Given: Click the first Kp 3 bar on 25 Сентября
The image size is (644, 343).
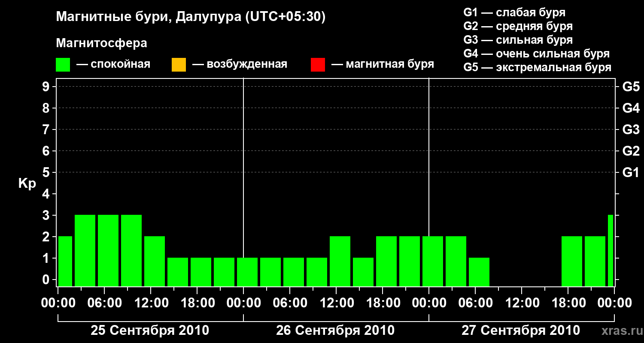Looking at the screenshot, I should pyautogui.click(x=85, y=251).
